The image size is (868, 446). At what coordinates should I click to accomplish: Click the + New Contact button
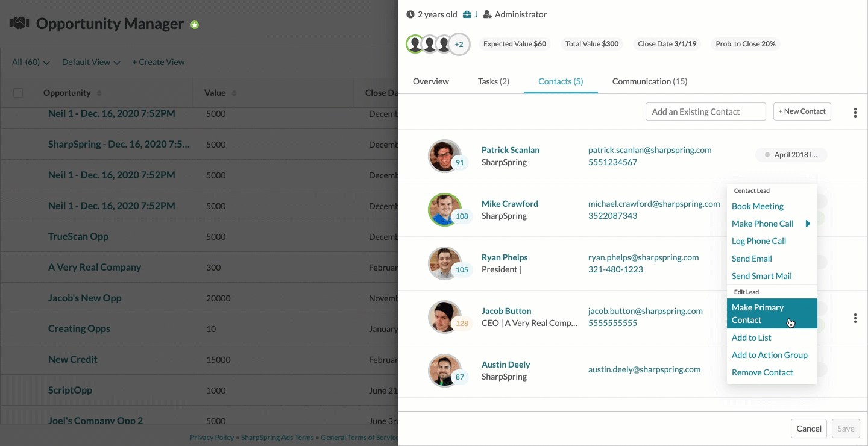point(802,111)
